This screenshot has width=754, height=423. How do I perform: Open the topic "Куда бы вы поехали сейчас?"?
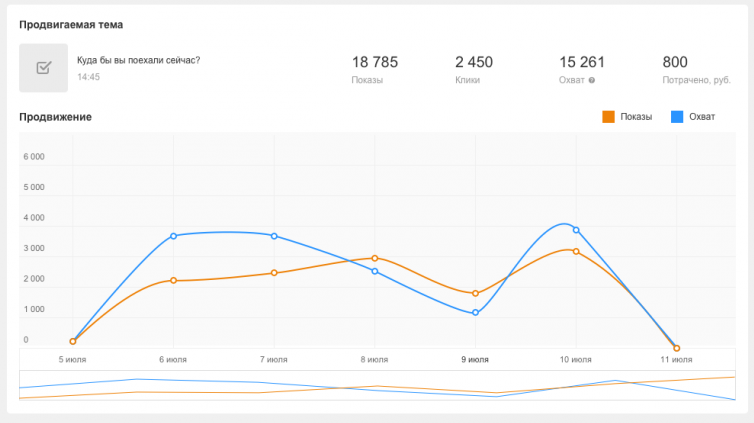tap(138, 60)
